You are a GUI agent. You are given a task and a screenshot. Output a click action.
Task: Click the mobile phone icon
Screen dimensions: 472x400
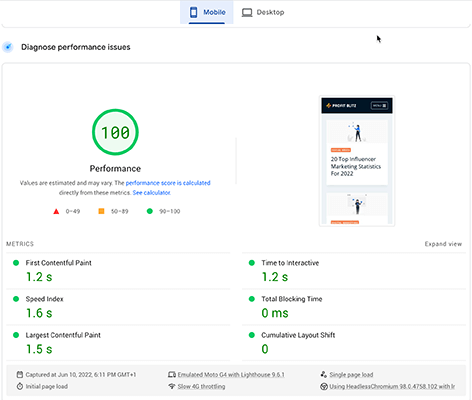[x=193, y=12]
